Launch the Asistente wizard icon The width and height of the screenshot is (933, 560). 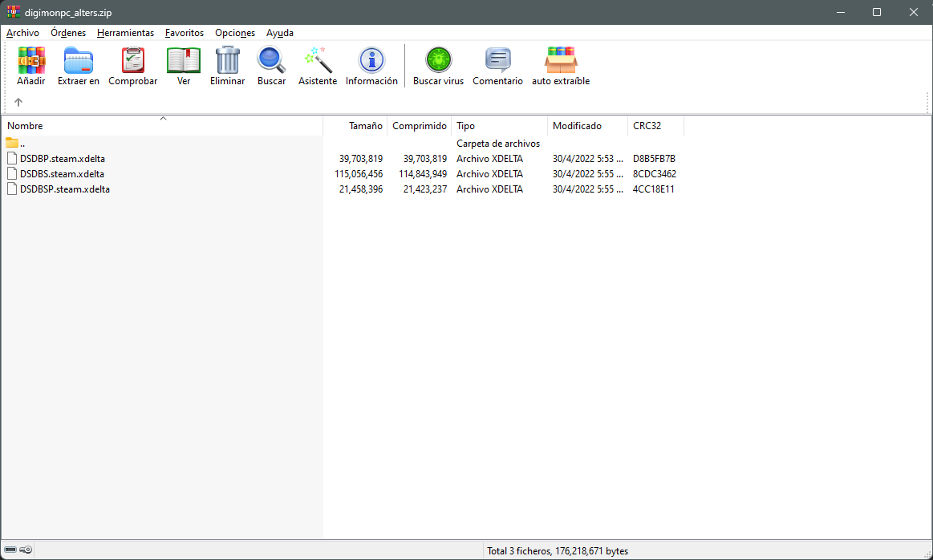(318, 61)
